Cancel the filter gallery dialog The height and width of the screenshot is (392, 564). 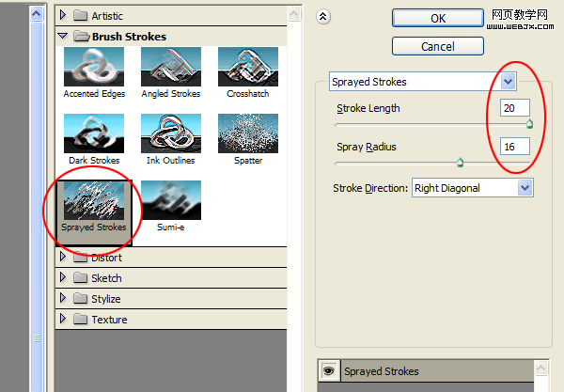(x=438, y=46)
